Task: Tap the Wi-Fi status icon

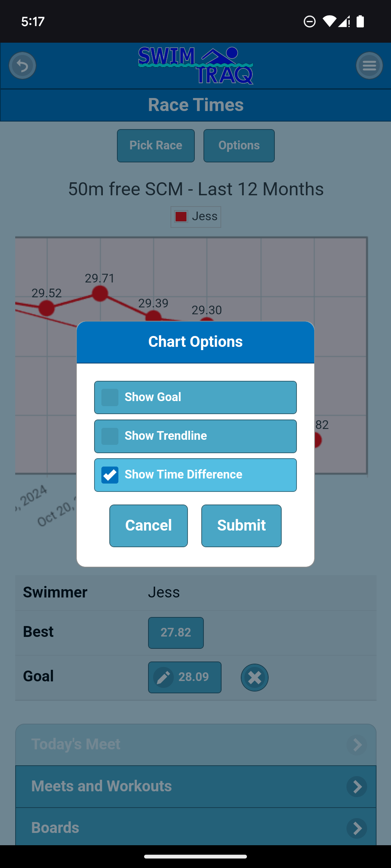Action: pyautogui.click(x=329, y=21)
